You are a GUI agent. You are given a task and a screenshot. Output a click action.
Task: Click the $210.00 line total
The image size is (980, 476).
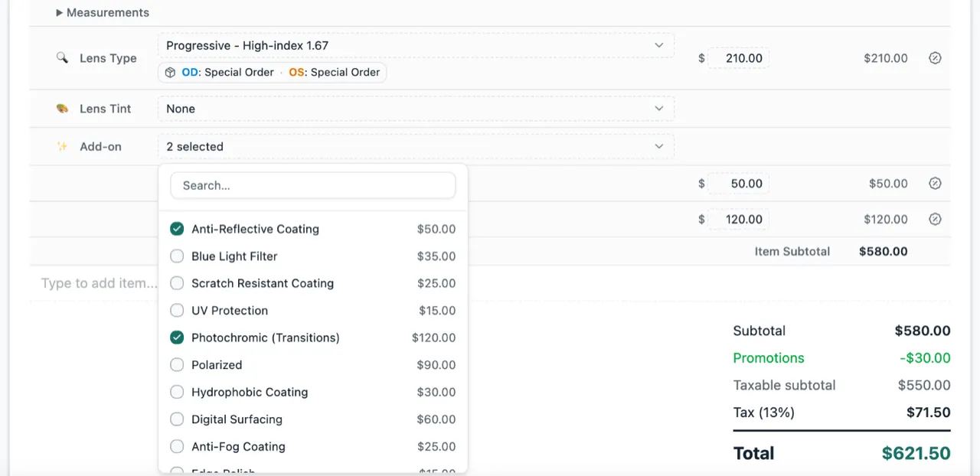point(886,58)
